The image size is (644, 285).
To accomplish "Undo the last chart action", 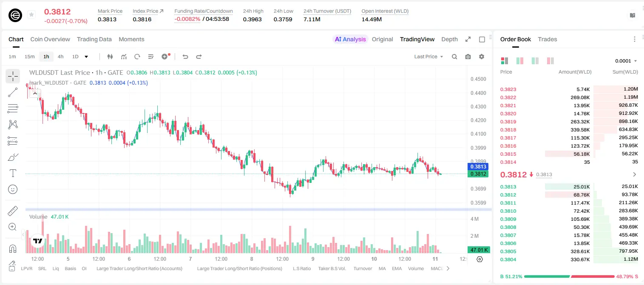I will [x=185, y=57].
